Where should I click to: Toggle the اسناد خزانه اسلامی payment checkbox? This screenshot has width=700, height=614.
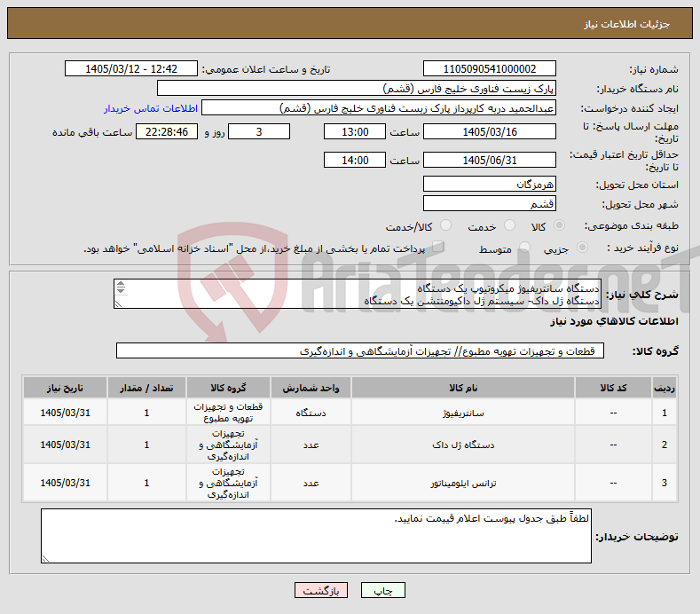pyautogui.click(x=438, y=247)
